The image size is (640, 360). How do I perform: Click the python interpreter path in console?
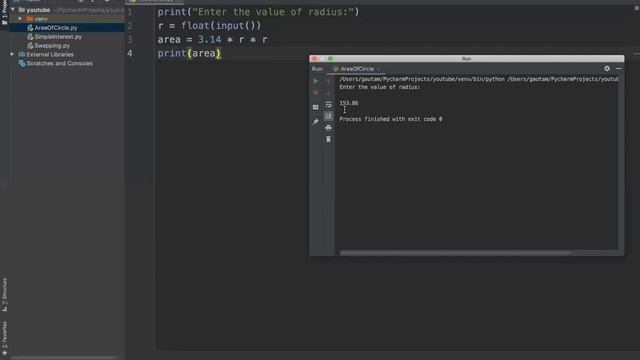pyautogui.click(x=422, y=79)
